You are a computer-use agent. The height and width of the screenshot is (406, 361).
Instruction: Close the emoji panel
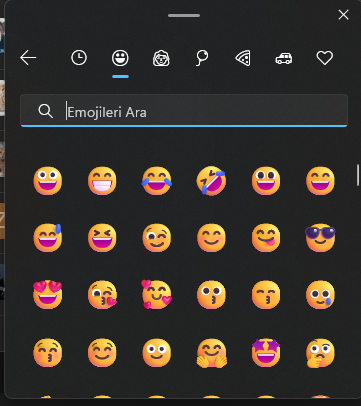(343, 15)
